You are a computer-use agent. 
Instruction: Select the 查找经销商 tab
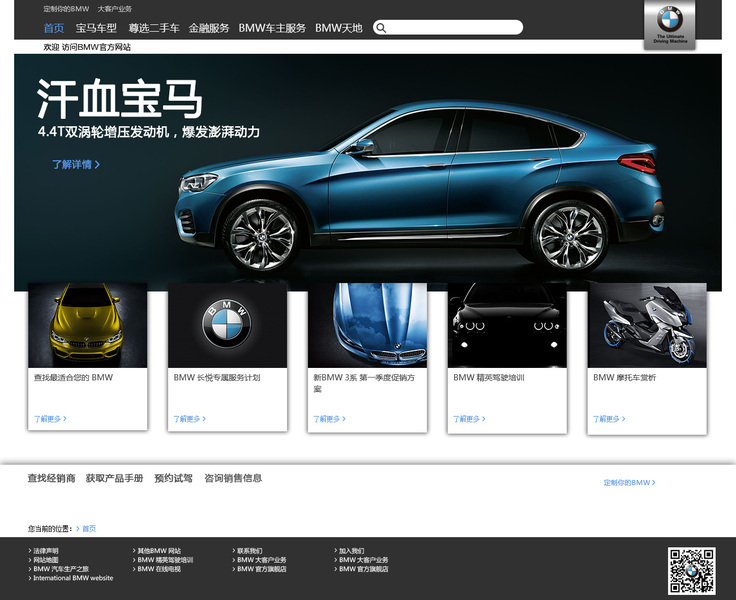tap(52, 478)
